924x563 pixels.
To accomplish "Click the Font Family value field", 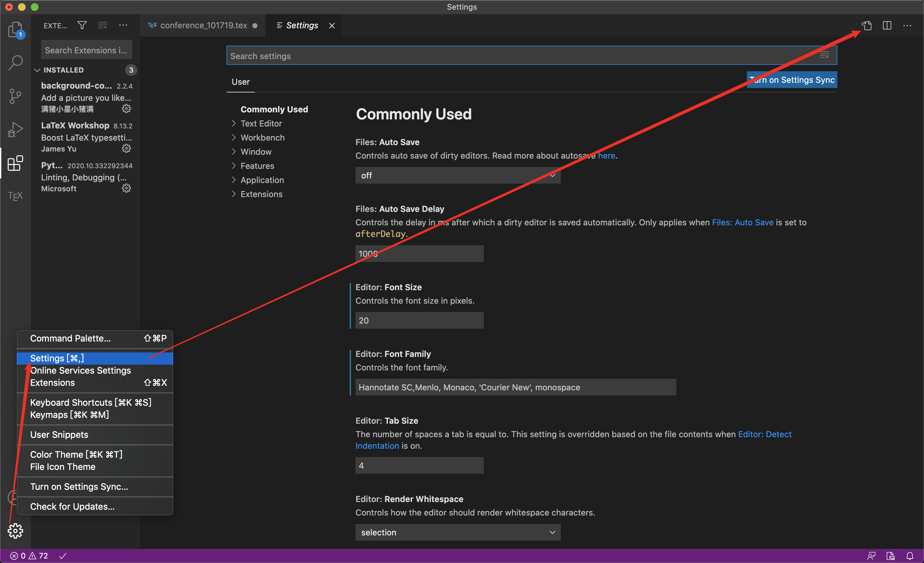I will click(x=516, y=387).
